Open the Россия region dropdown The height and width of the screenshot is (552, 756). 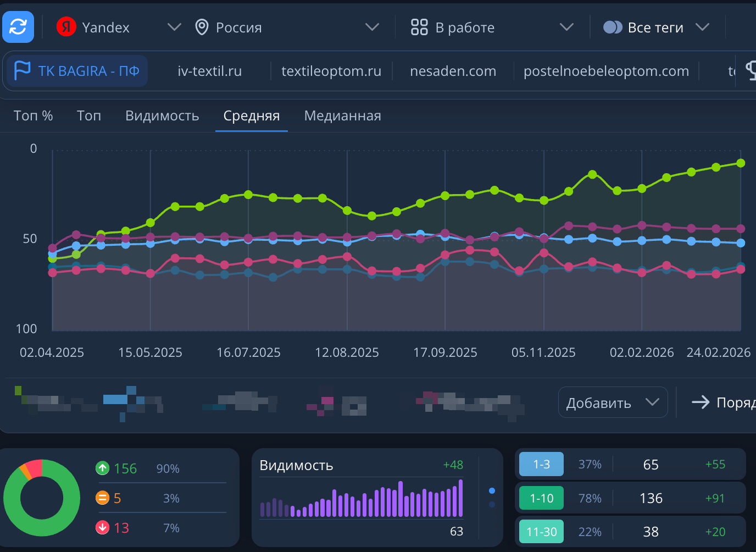(373, 27)
